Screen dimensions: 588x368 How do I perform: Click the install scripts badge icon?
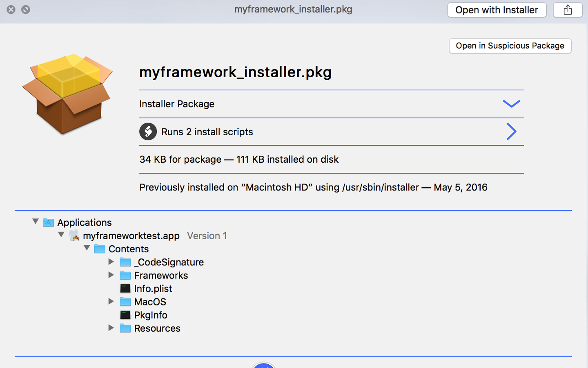(148, 132)
